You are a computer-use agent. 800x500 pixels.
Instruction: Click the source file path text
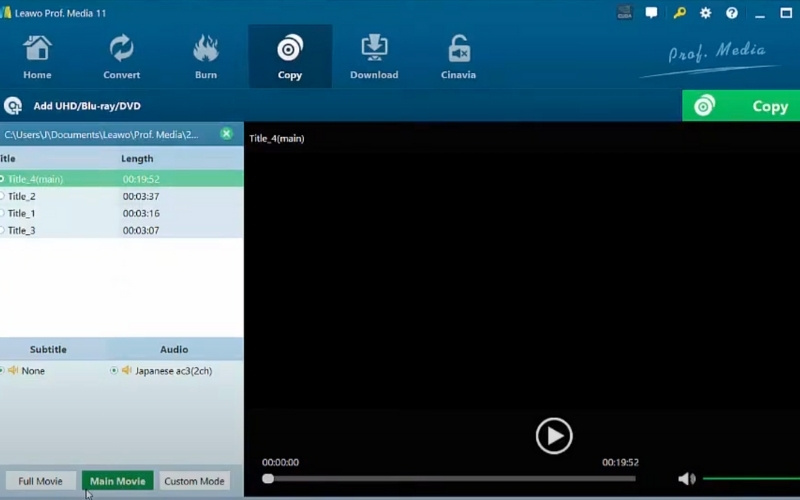pyautogui.click(x=102, y=135)
